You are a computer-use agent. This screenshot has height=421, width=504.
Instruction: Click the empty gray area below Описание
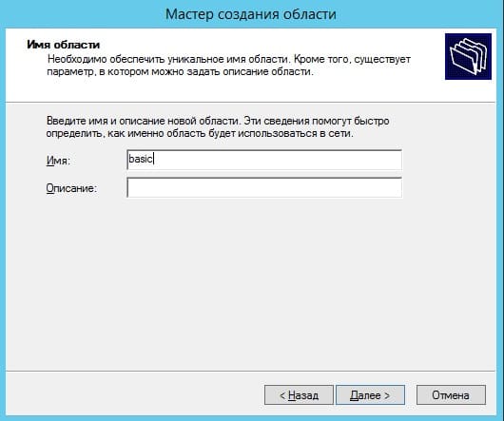pos(251,282)
